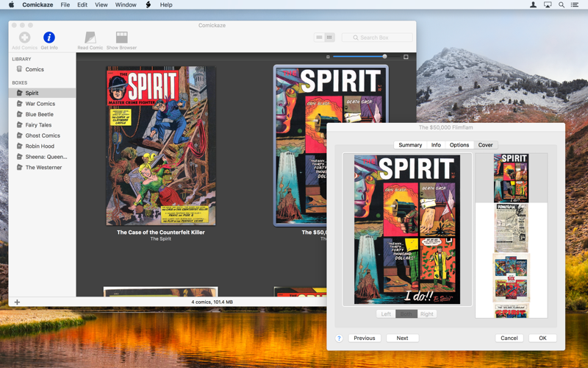Select the Ghost Comics box
This screenshot has height=368, width=588.
click(42, 135)
